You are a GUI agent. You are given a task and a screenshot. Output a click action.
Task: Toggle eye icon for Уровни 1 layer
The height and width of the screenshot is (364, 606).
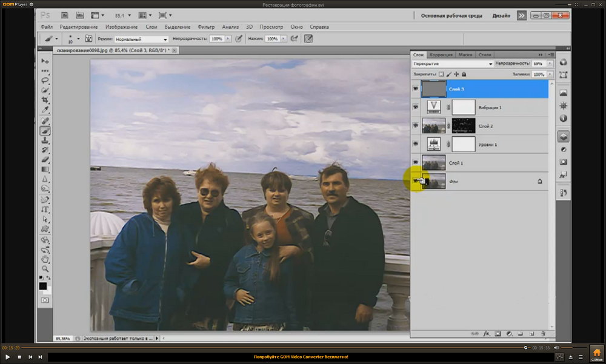tap(415, 144)
